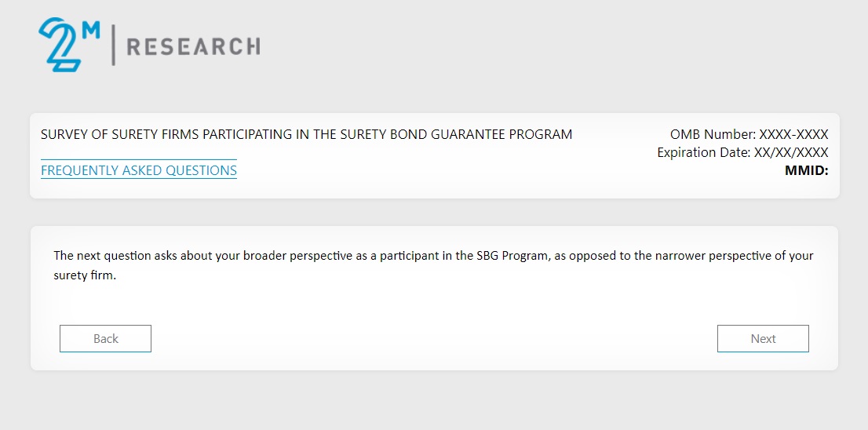The height and width of the screenshot is (430, 868).
Task: Click the XXXX-XXXX OMB number value
Action: (x=793, y=134)
